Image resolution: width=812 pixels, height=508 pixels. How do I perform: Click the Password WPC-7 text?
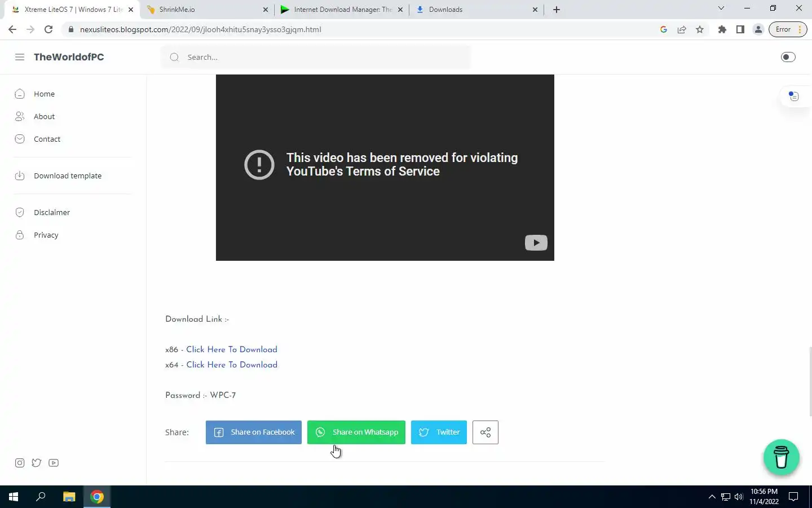(201, 395)
